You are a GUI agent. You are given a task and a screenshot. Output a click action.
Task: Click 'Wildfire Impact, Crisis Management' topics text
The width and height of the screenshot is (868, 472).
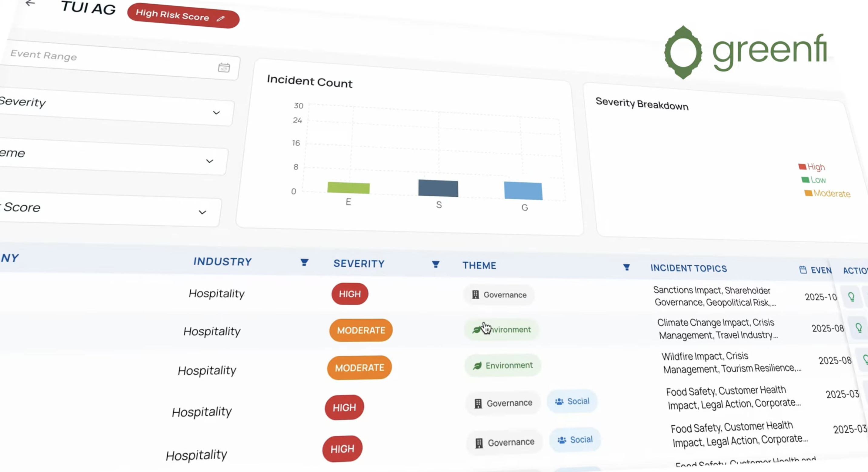click(x=731, y=363)
